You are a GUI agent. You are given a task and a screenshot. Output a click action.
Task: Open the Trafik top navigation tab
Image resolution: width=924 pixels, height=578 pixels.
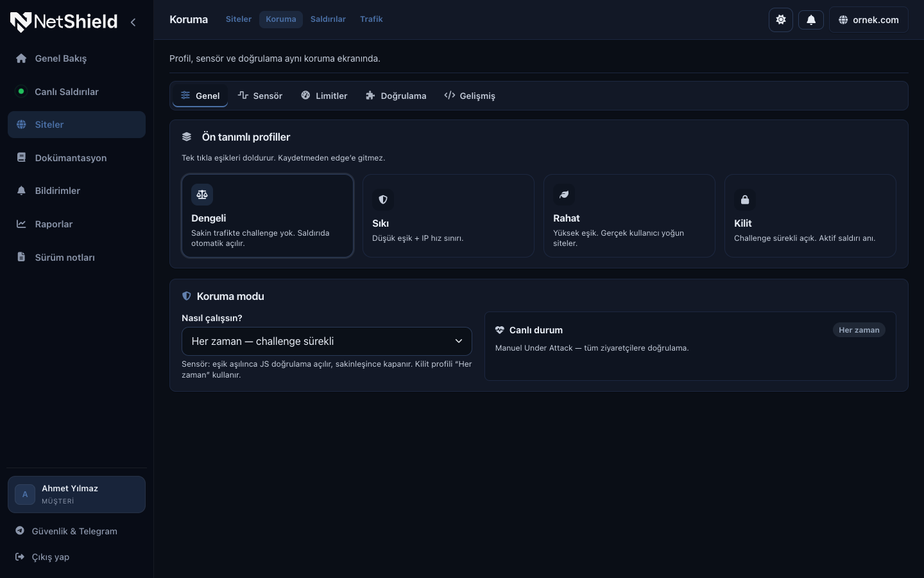coord(372,19)
